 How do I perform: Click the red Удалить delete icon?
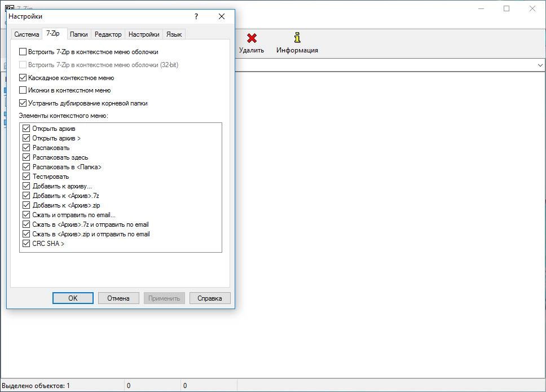[x=252, y=38]
